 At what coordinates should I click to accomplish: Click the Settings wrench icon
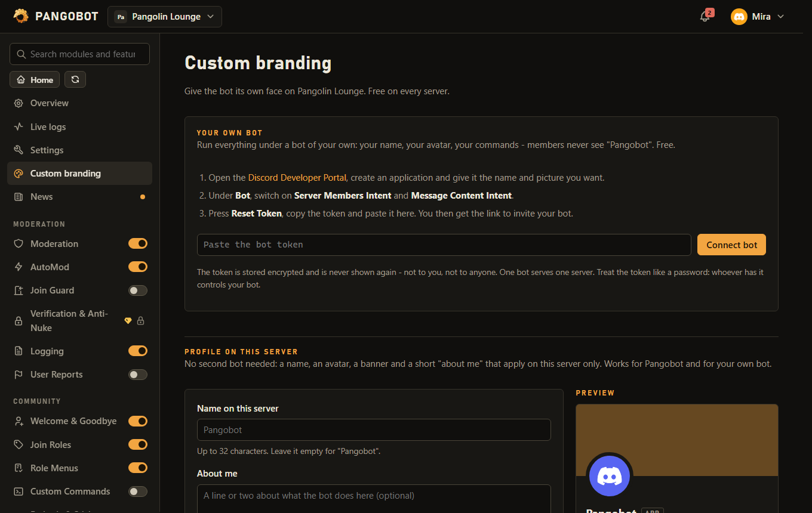(x=19, y=150)
